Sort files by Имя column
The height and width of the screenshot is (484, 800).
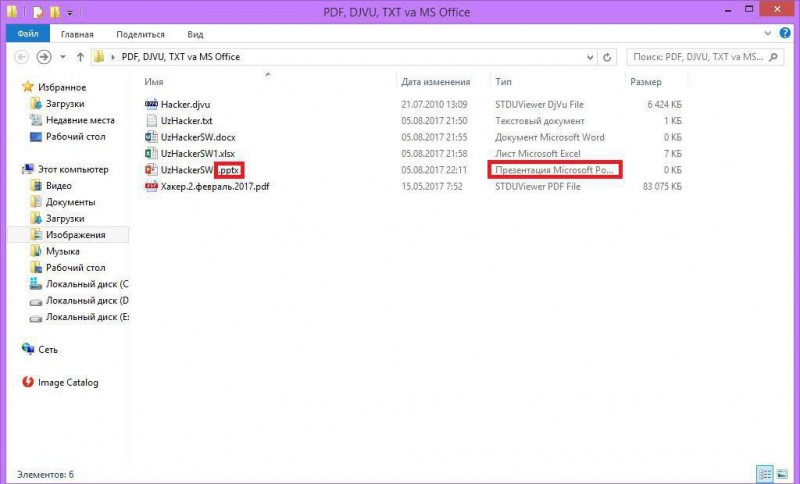154,82
